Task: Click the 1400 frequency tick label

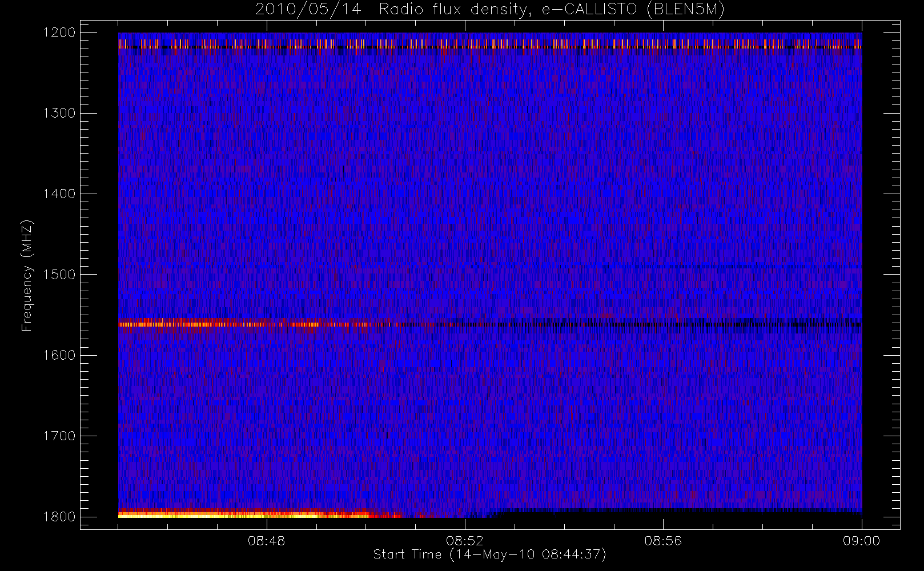Action: (59, 194)
